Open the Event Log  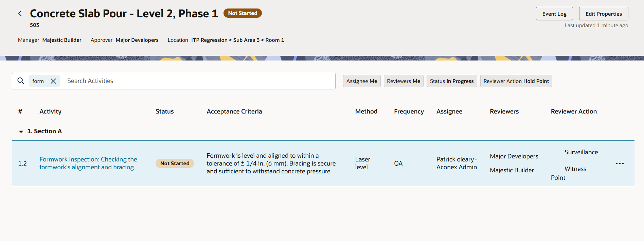[554, 14]
